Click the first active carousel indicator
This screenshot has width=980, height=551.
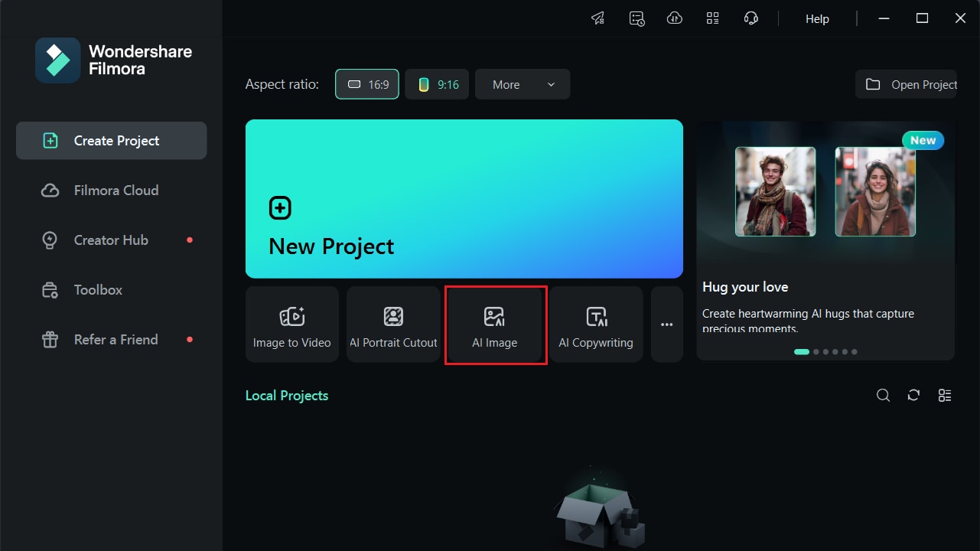point(802,352)
